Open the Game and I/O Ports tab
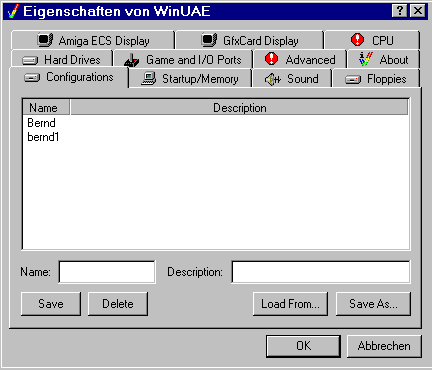 point(183,59)
